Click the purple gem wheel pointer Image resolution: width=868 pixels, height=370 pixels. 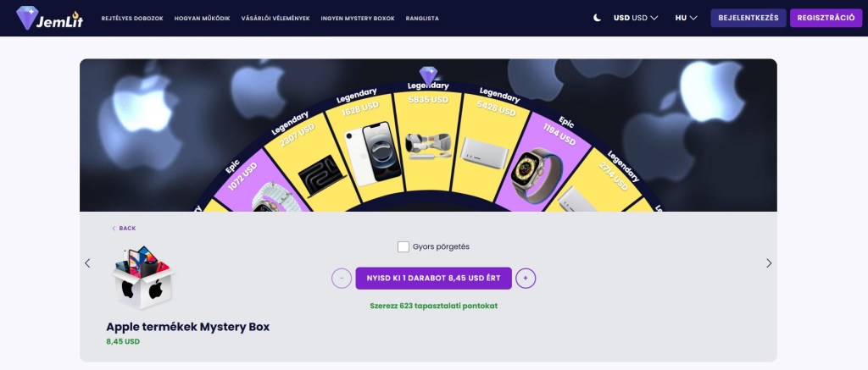pyautogui.click(x=428, y=75)
